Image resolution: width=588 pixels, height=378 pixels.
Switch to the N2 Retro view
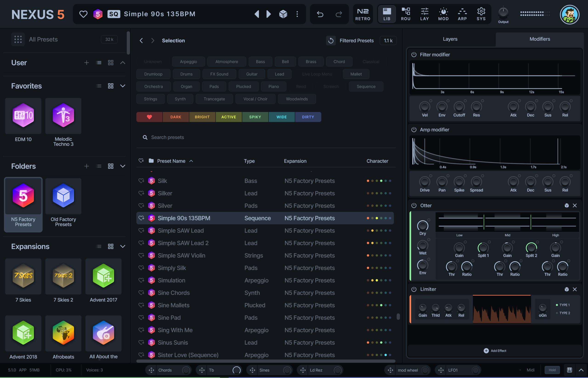[x=363, y=14]
